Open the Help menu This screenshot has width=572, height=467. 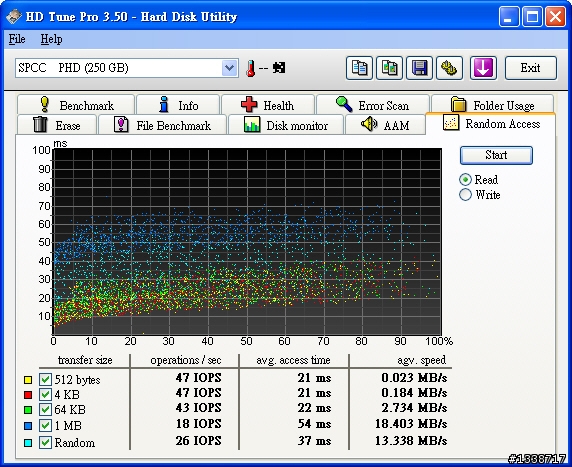point(51,39)
